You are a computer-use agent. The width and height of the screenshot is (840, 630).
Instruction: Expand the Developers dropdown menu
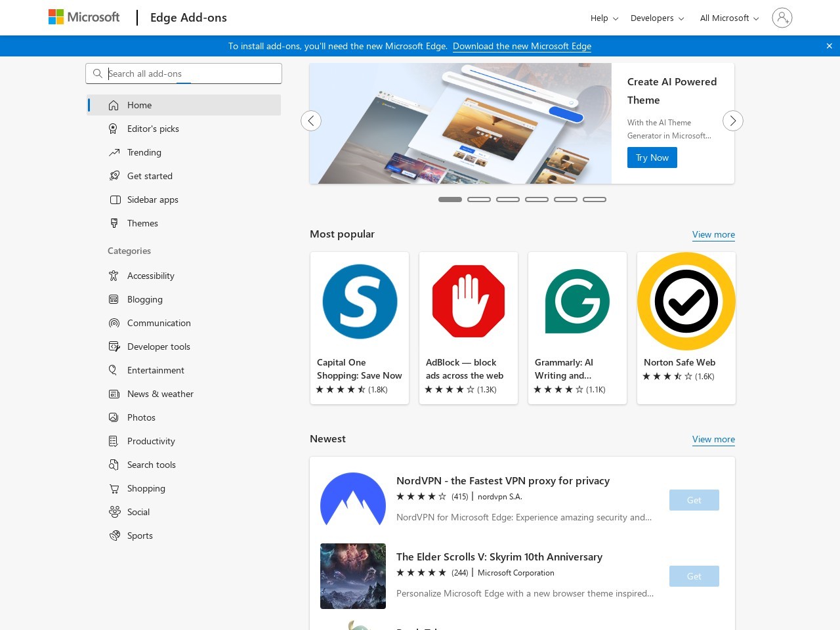(657, 18)
